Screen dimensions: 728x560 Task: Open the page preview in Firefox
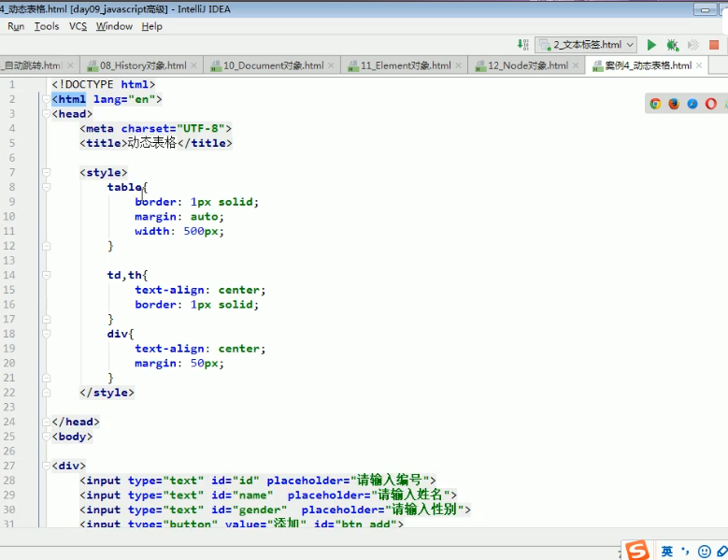coord(674,104)
